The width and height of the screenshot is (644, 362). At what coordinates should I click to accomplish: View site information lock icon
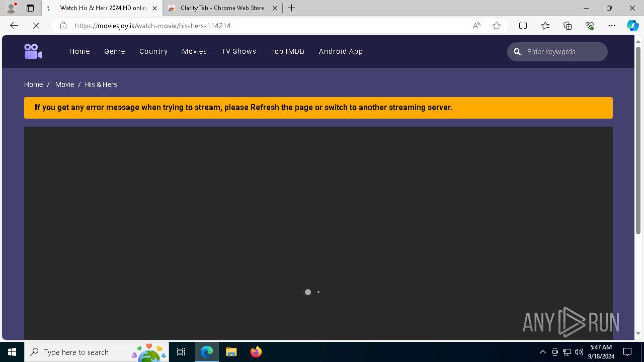tap(63, 26)
